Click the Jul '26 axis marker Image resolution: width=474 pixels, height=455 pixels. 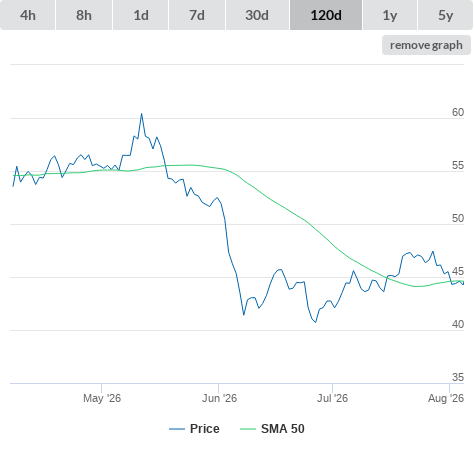click(x=332, y=398)
